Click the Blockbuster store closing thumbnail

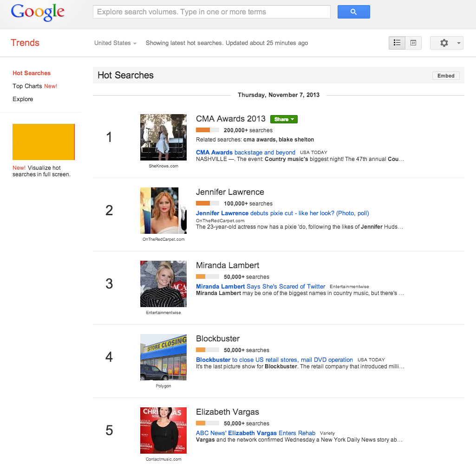pos(163,357)
